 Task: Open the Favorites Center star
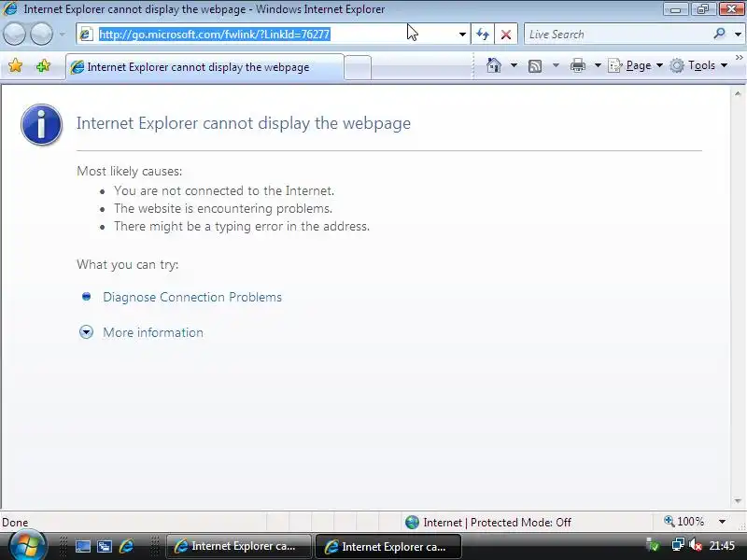coord(15,65)
